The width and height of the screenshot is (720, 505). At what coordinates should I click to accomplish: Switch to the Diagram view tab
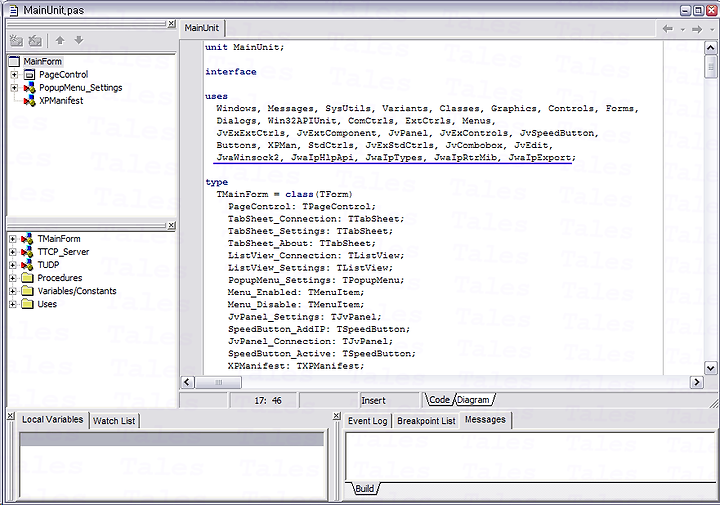coord(473,400)
